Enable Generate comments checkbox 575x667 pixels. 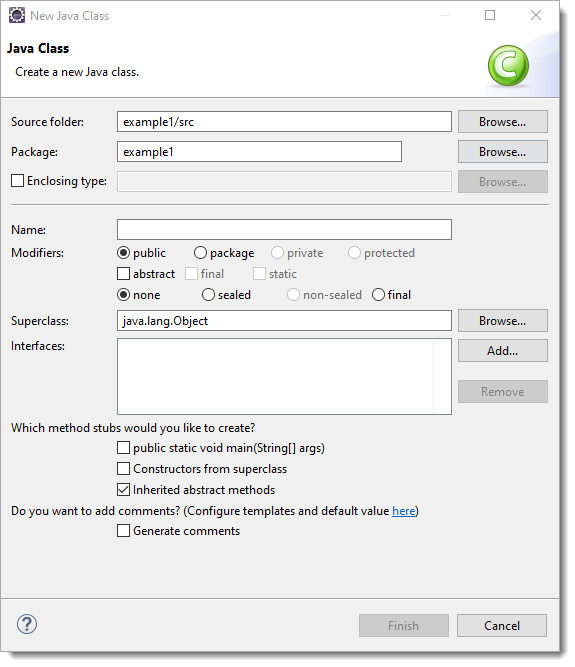(x=123, y=531)
